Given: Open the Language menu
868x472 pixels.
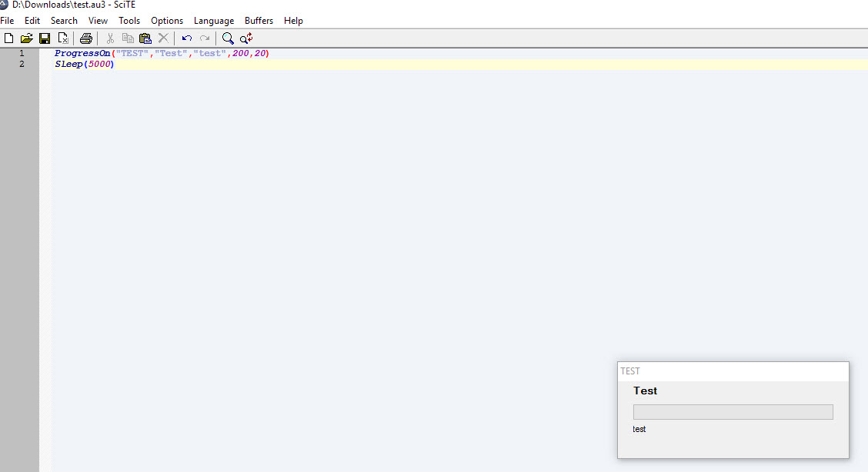Looking at the screenshot, I should (x=214, y=21).
